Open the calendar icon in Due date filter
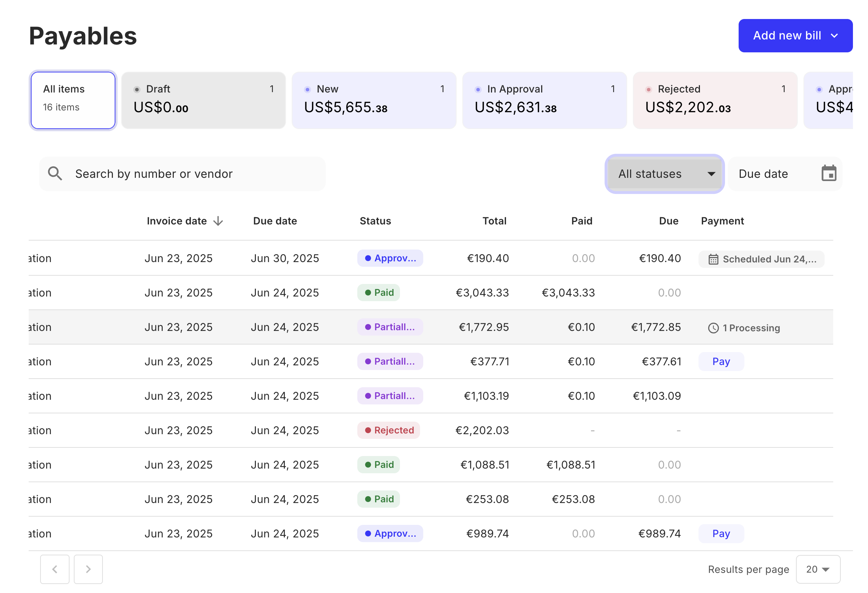This screenshot has height=593, width=868. (x=829, y=174)
